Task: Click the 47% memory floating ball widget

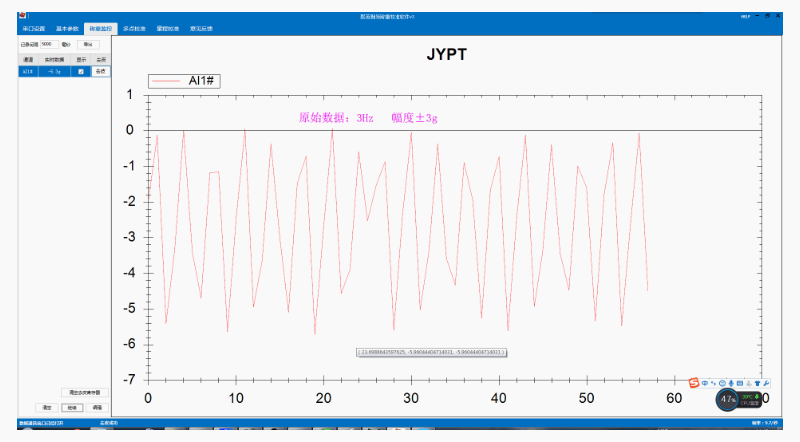Action: (x=728, y=400)
